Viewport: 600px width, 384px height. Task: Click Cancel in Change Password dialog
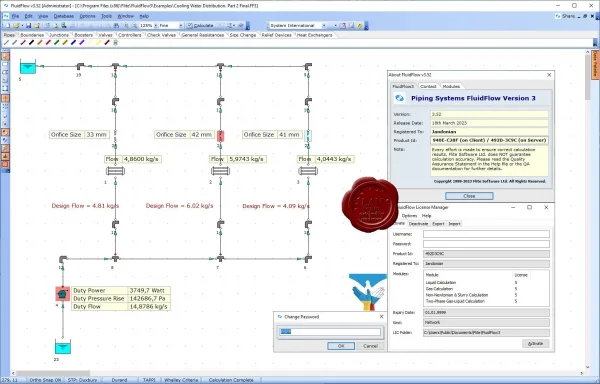(x=370, y=346)
